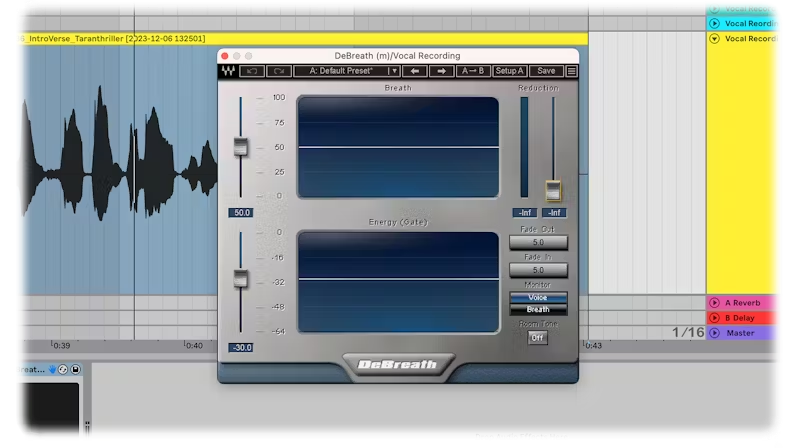The width and height of the screenshot is (798, 448).
Task: Select the Master track name
Action: point(740,333)
